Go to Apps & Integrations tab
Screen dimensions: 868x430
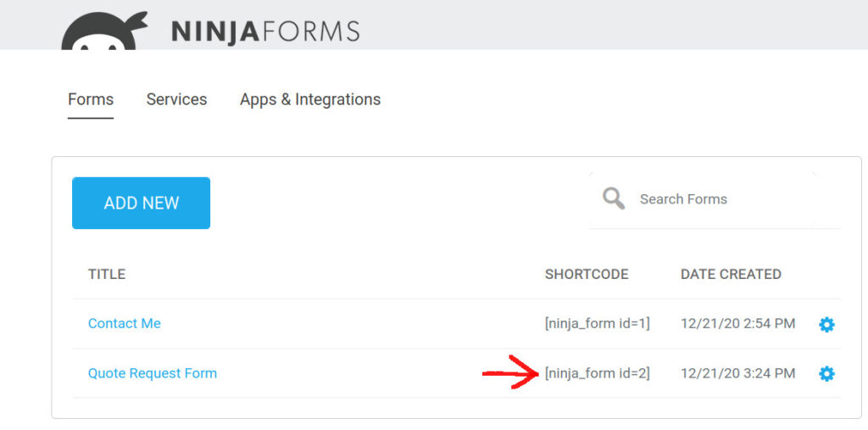[310, 100]
